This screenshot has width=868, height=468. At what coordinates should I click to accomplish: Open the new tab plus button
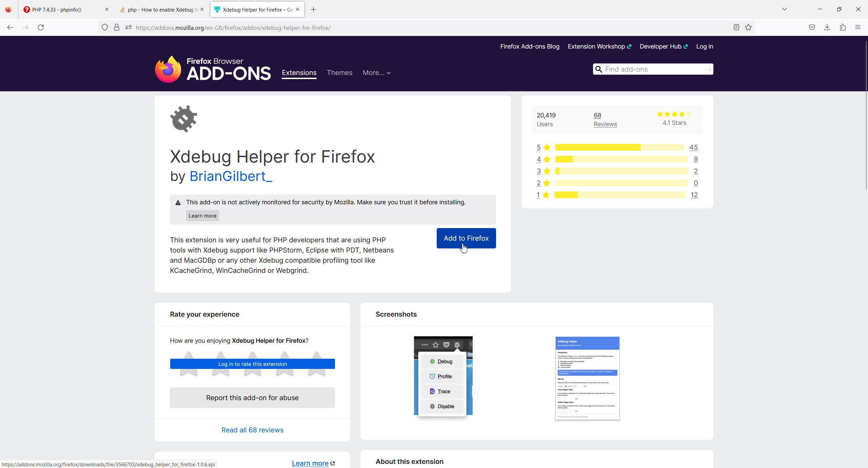coord(313,10)
